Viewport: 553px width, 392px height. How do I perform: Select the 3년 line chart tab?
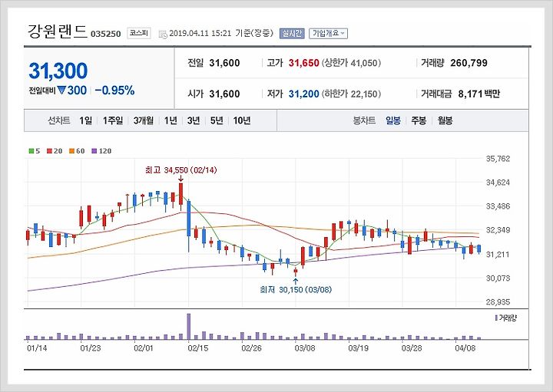194,120
